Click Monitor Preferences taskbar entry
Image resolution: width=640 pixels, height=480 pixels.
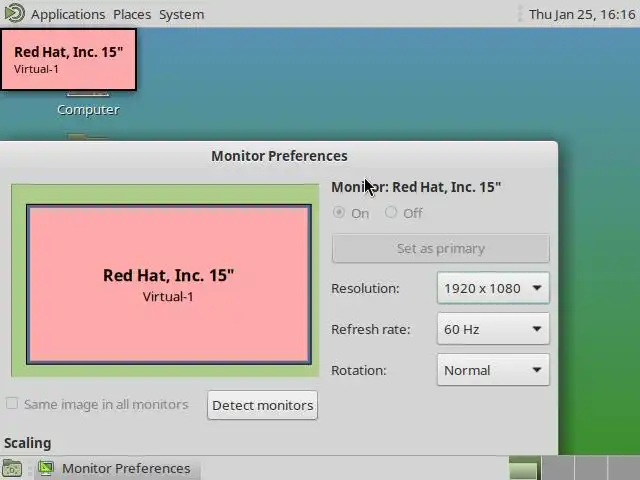click(116, 469)
